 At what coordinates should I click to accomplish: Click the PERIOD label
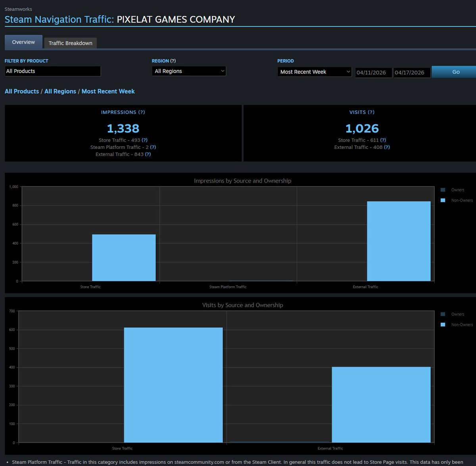[x=286, y=61]
